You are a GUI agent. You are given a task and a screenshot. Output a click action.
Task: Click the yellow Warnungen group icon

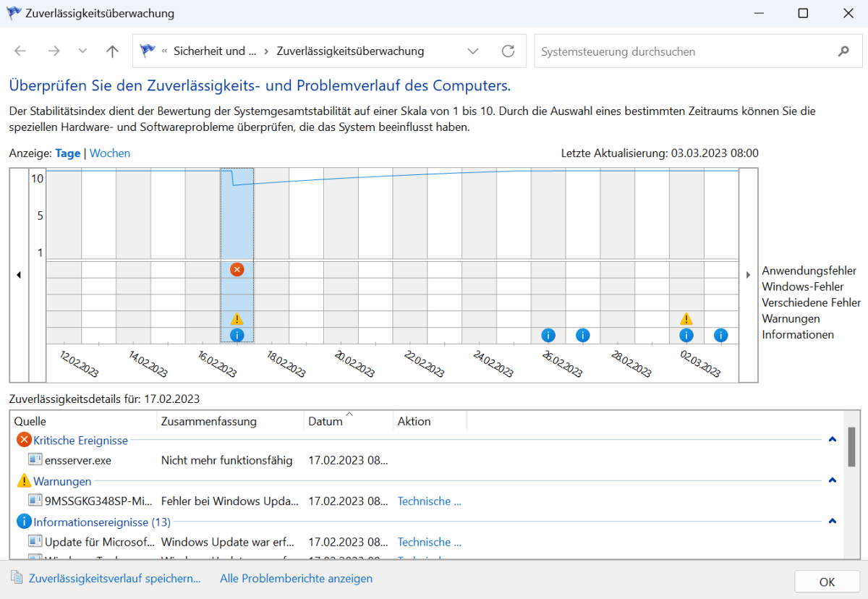click(24, 480)
